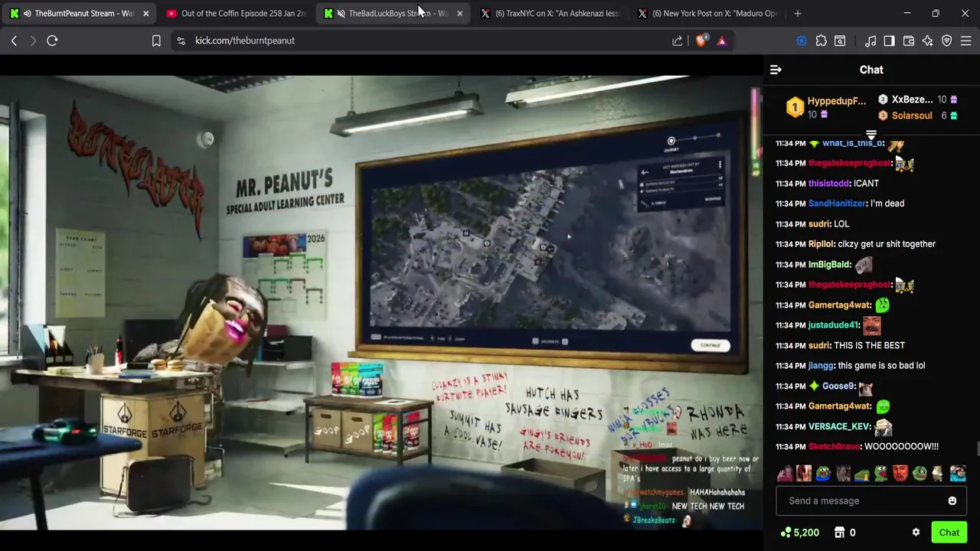Open a new browser tab
Image resolution: width=980 pixels, height=551 pixels.
coord(797,13)
